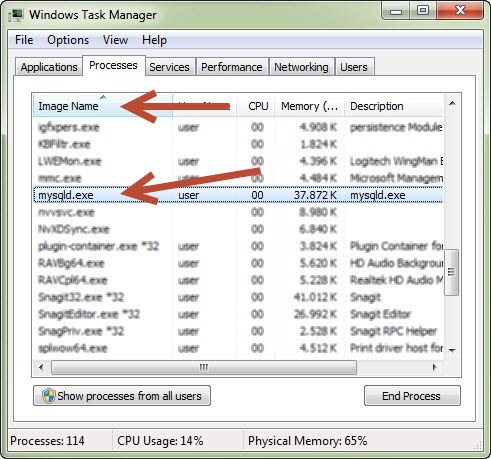Sort by Memory column header

309,106
